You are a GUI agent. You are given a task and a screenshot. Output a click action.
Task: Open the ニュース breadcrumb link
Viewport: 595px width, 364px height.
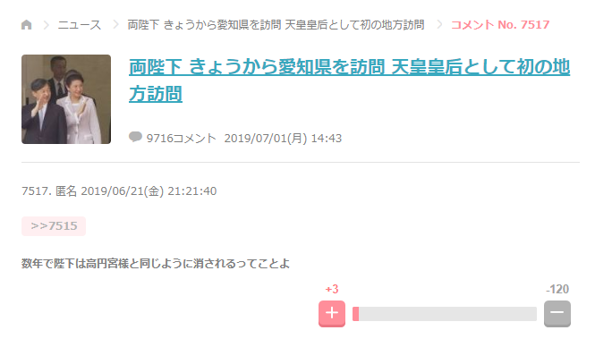79,25
